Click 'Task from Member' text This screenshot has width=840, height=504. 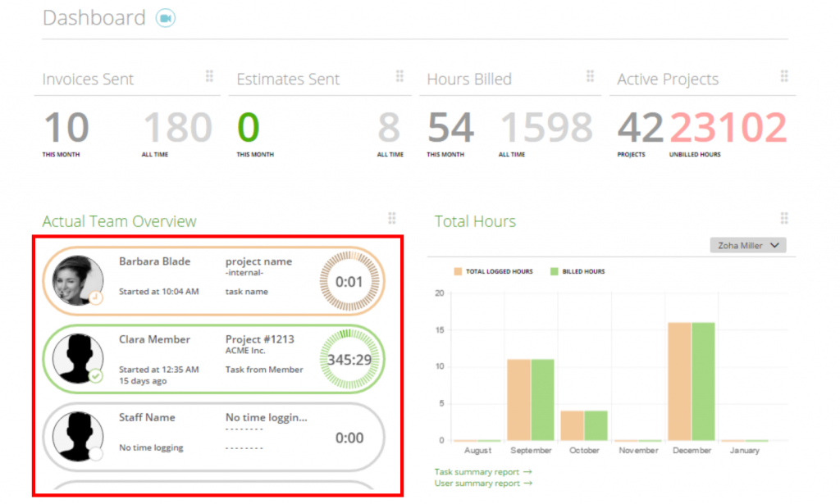(x=264, y=370)
